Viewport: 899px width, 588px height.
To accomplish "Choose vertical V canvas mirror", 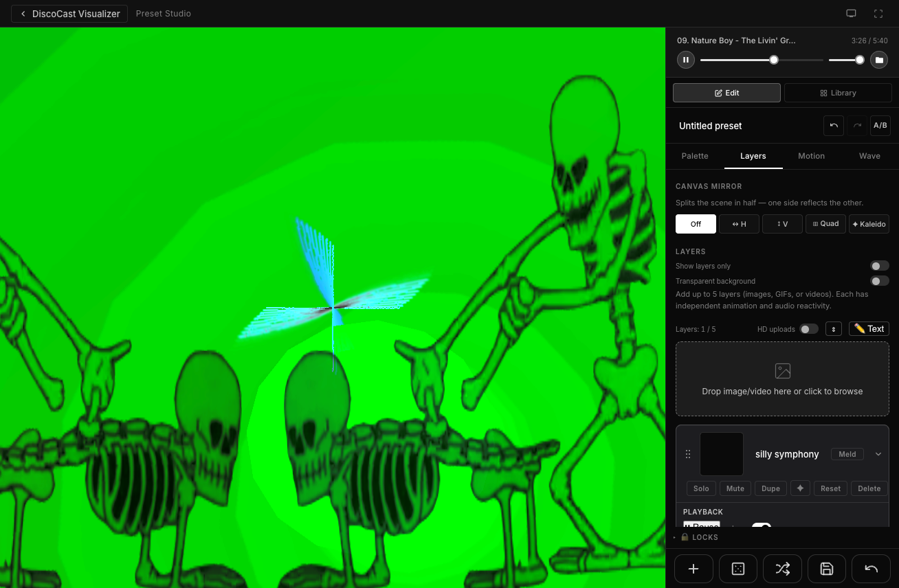I will click(x=782, y=224).
